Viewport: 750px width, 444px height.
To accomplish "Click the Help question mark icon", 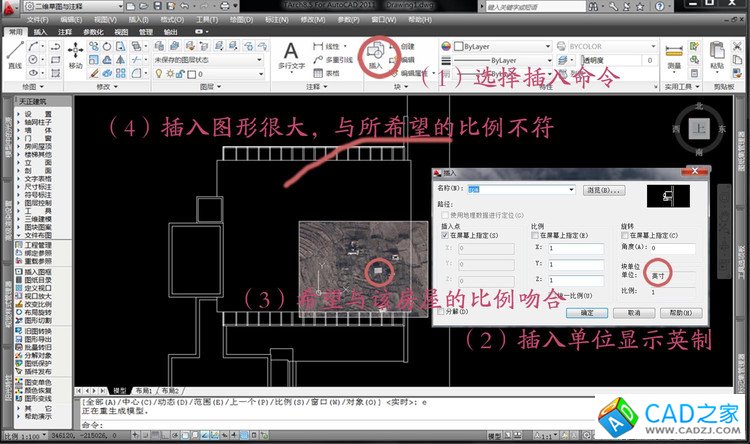I will coord(660,6).
